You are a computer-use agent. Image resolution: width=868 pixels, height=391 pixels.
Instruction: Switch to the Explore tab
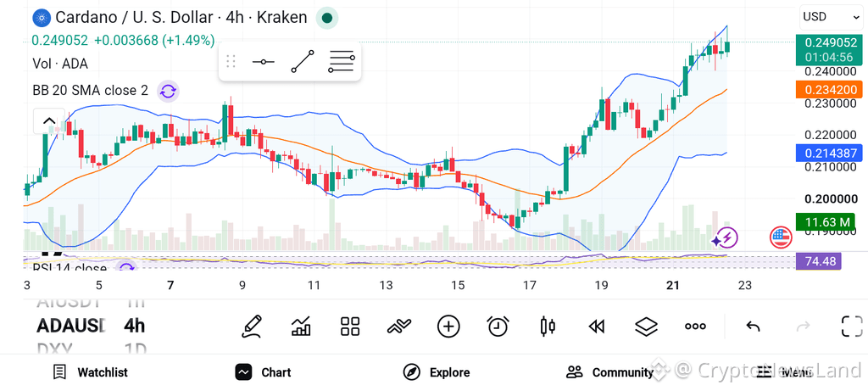click(x=437, y=372)
